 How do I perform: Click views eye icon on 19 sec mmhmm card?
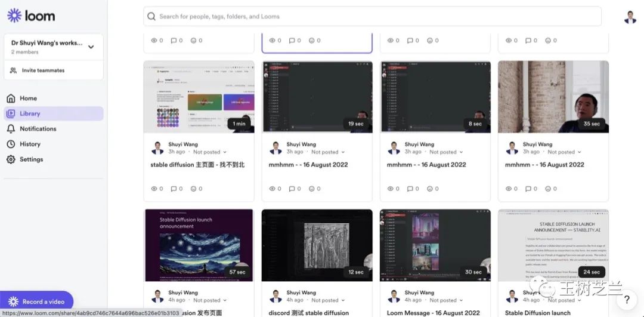pyautogui.click(x=273, y=189)
